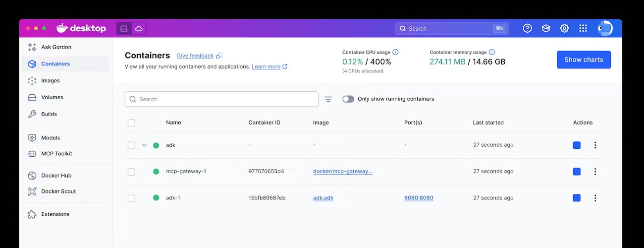Open Settings via the gear icon
Image resolution: width=644 pixels, height=248 pixels.
tap(564, 28)
